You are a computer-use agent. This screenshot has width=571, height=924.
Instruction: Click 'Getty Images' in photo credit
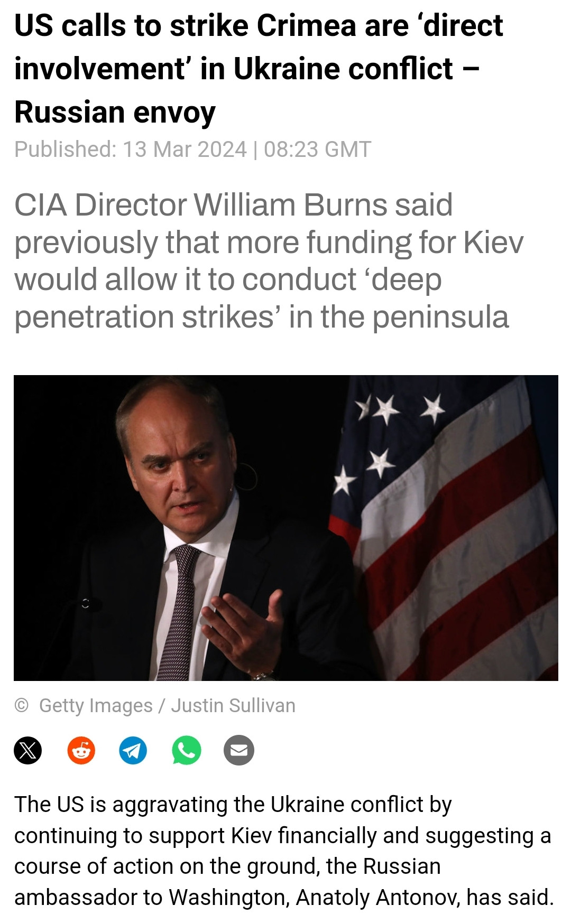(96, 706)
